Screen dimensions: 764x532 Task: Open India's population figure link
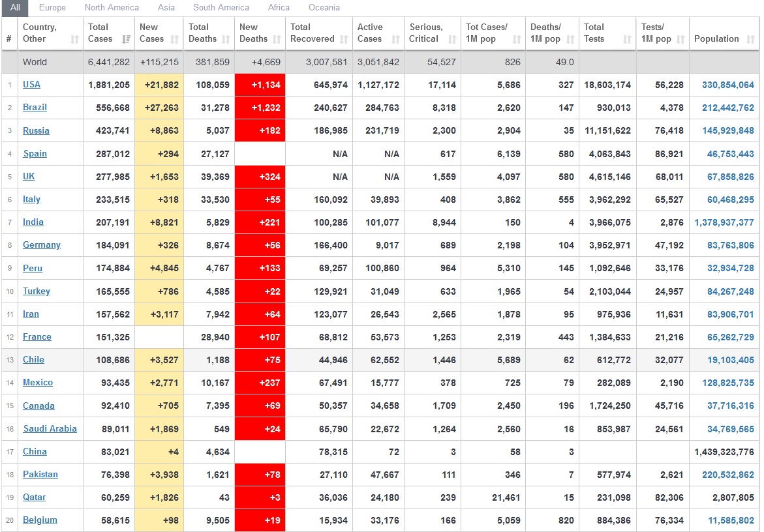pos(724,222)
